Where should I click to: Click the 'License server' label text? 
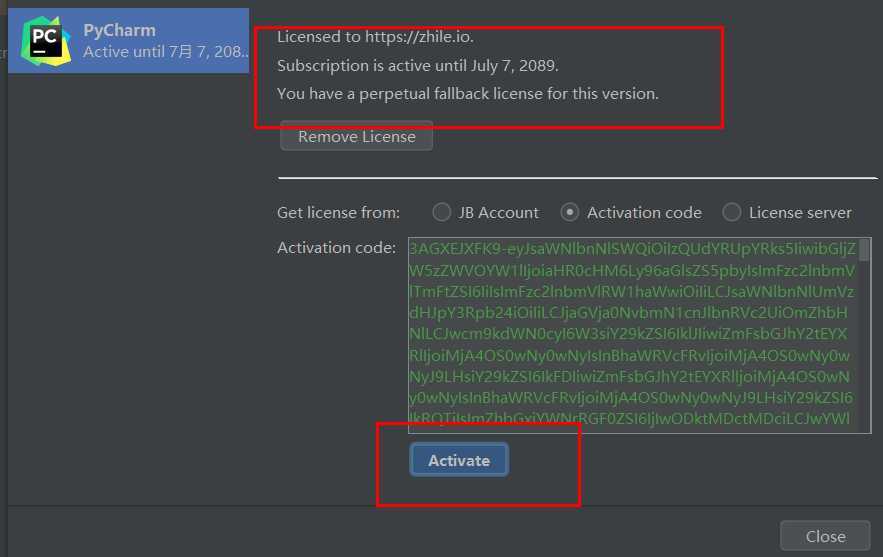(x=800, y=212)
